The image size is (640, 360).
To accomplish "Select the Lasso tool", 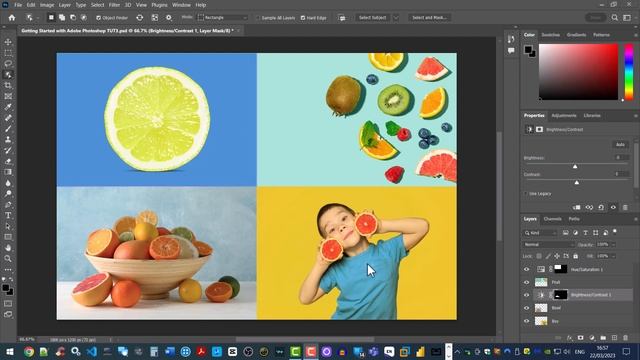I will [8, 64].
